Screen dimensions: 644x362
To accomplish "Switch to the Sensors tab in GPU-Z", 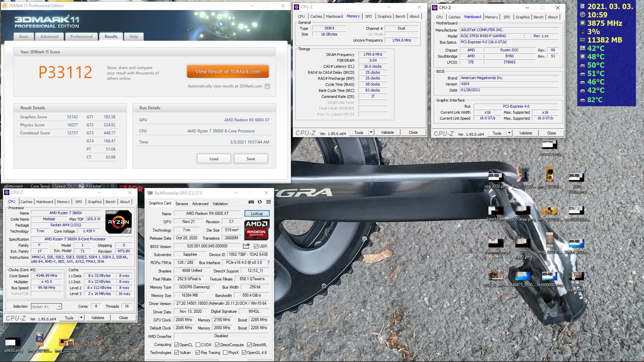I will [181, 203].
